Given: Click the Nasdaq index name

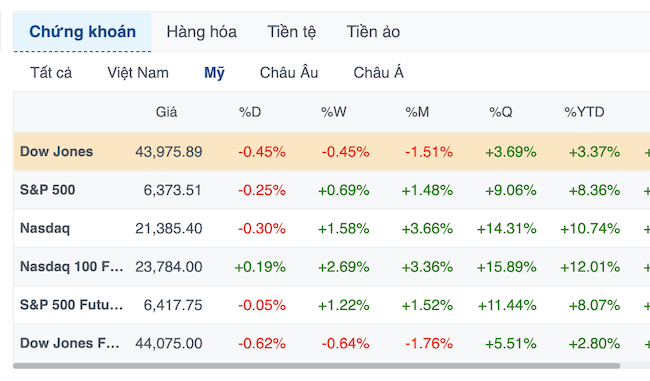Looking at the screenshot, I should [45, 228].
